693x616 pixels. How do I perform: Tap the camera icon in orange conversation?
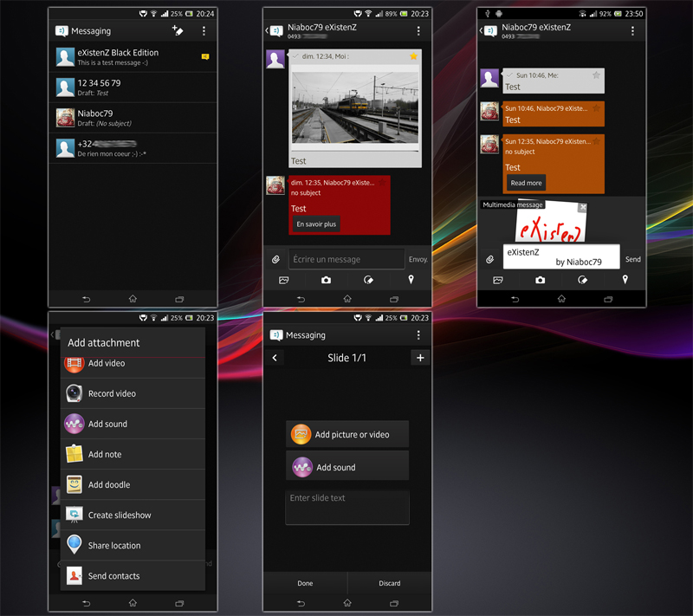click(x=540, y=280)
